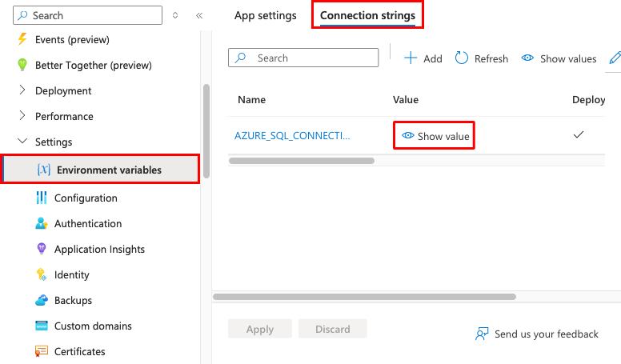Collapse the Settings section
Screen dimensions: 621x364
tap(22, 142)
